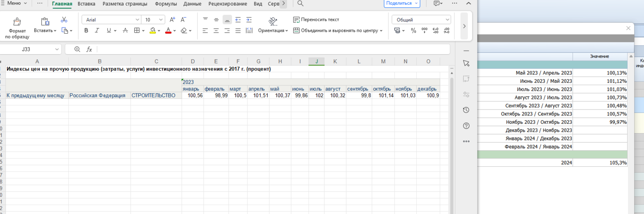
Task: Open the Рецензирование tab
Action: coord(228,3)
